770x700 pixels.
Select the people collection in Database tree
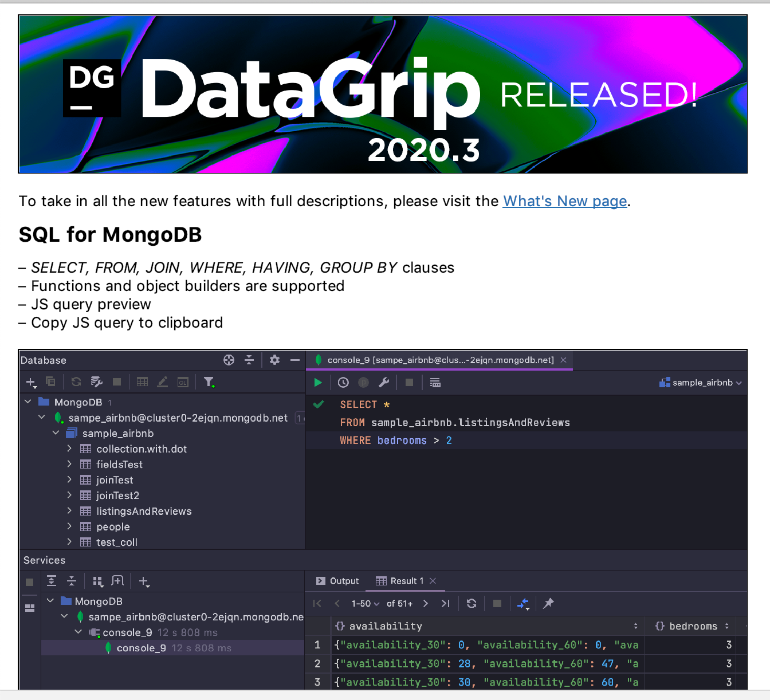point(113,526)
